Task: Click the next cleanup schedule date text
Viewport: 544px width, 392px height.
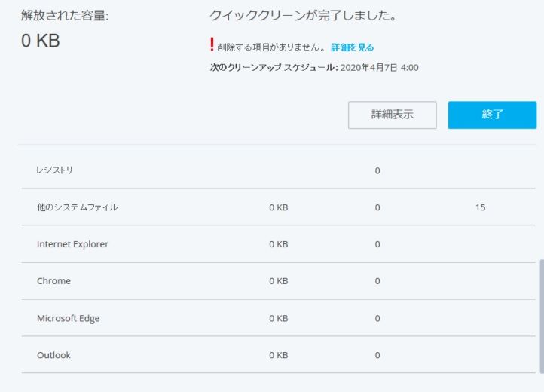Action: tap(380, 68)
